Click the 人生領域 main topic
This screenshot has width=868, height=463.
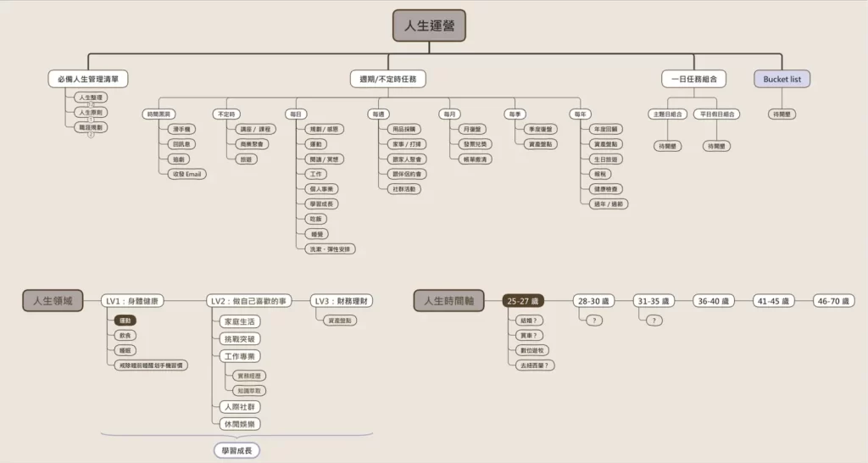pyautogui.click(x=53, y=301)
